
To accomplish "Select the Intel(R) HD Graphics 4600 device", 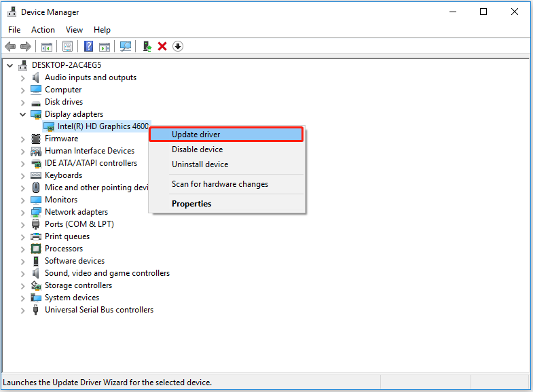I will [103, 126].
